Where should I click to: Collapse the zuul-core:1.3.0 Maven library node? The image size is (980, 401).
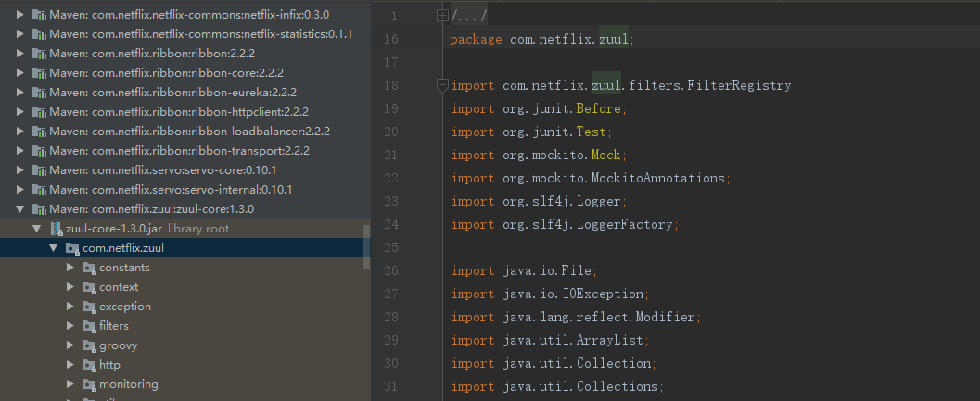point(20,209)
